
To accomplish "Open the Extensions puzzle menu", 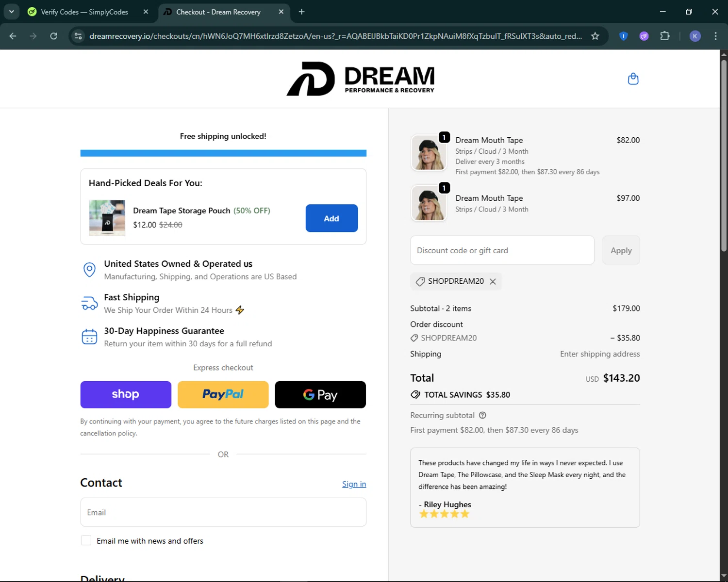I will [665, 36].
